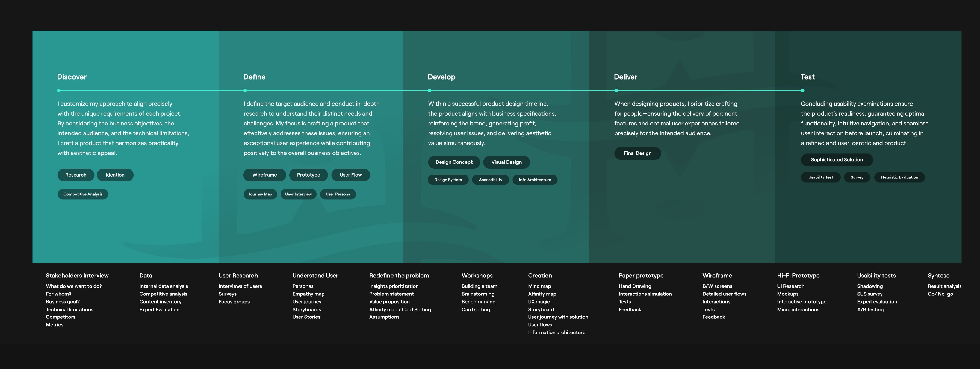Click the Deliver phase heading

pos(625,77)
